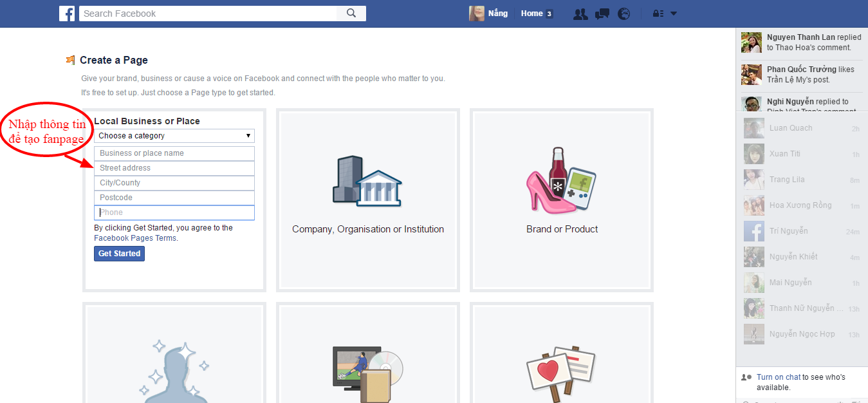Open chat with Hoa Xương Rồng
This screenshot has width=868, height=403.
(x=802, y=205)
